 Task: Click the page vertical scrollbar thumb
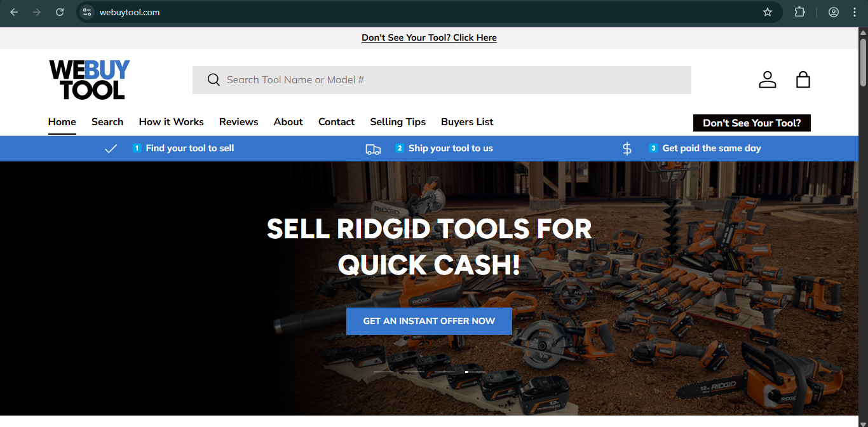coord(863,63)
